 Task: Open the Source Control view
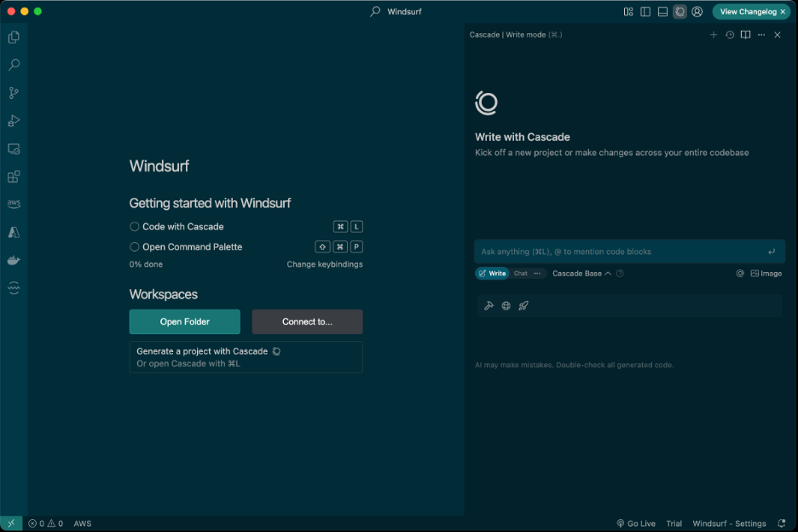pyautogui.click(x=14, y=93)
